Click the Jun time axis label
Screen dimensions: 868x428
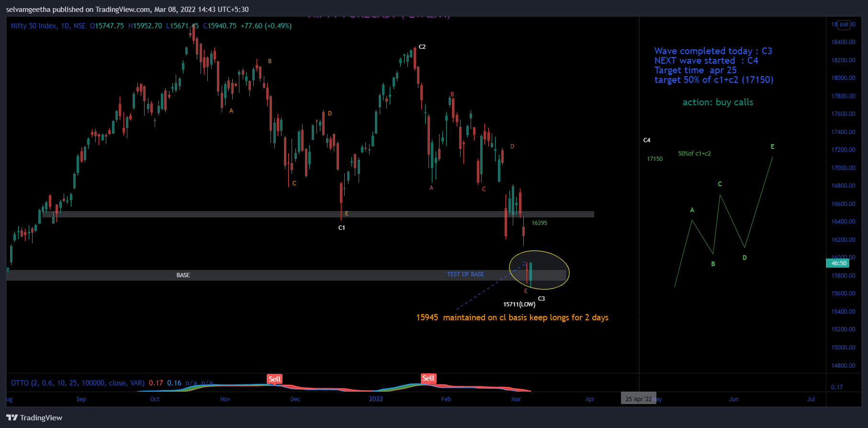pyautogui.click(x=733, y=399)
